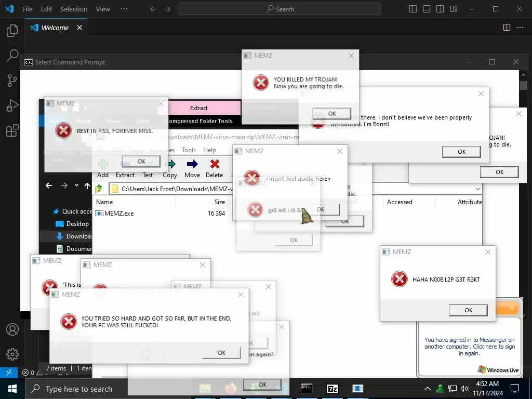Open the Selection menu in VS Code
Image resolution: width=532 pixels, height=399 pixels.
(74, 9)
